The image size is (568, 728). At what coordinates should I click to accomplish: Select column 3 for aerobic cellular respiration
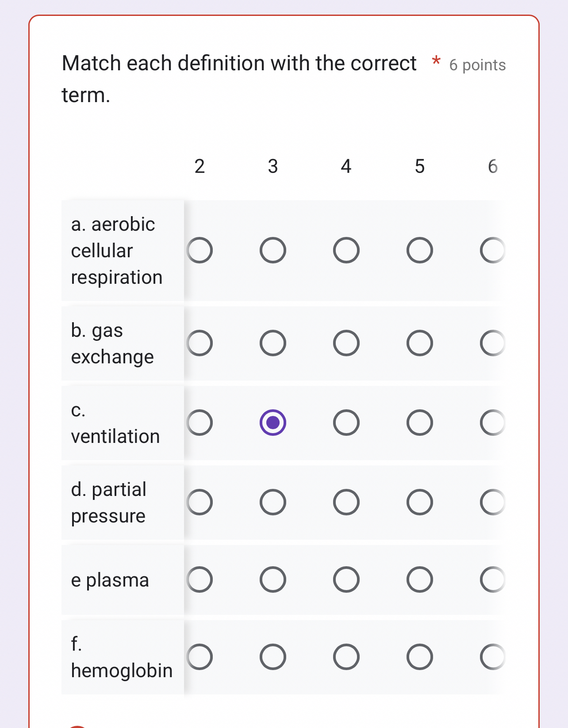point(272,250)
